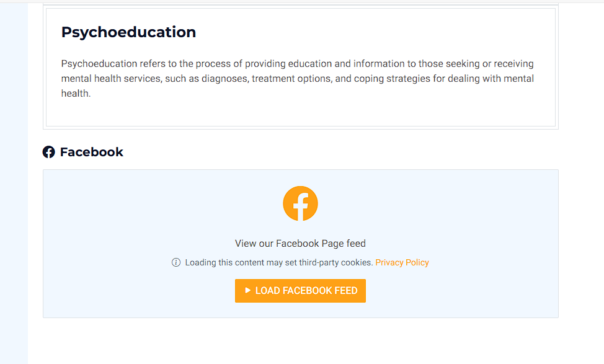Click the final word "health." of the paragraph

76,94
